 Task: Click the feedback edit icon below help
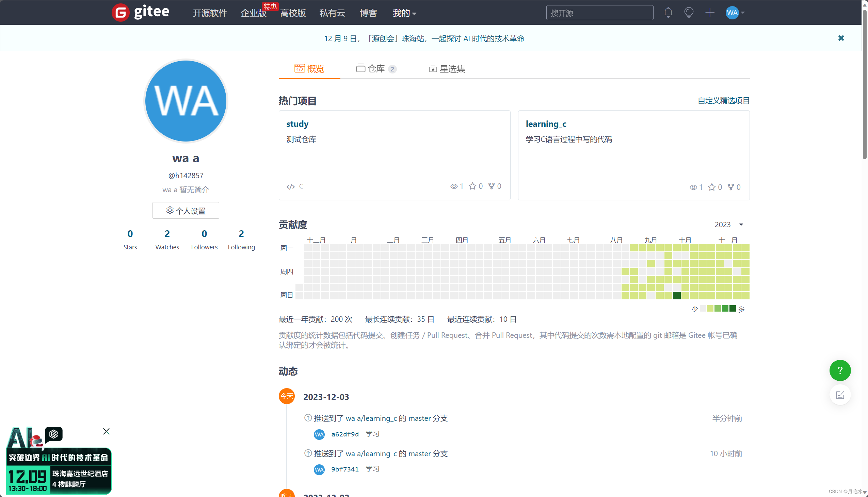pyautogui.click(x=840, y=395)
